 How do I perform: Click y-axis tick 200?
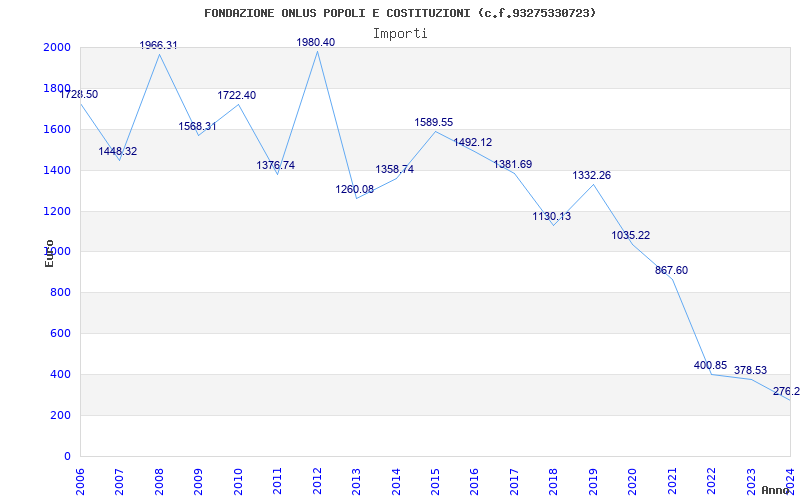61,415
